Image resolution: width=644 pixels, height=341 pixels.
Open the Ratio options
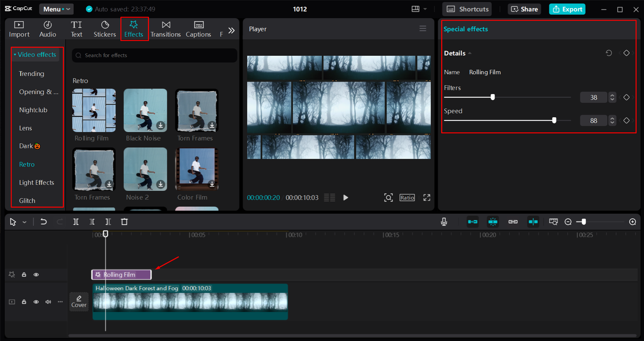click(x=407, y=198)
